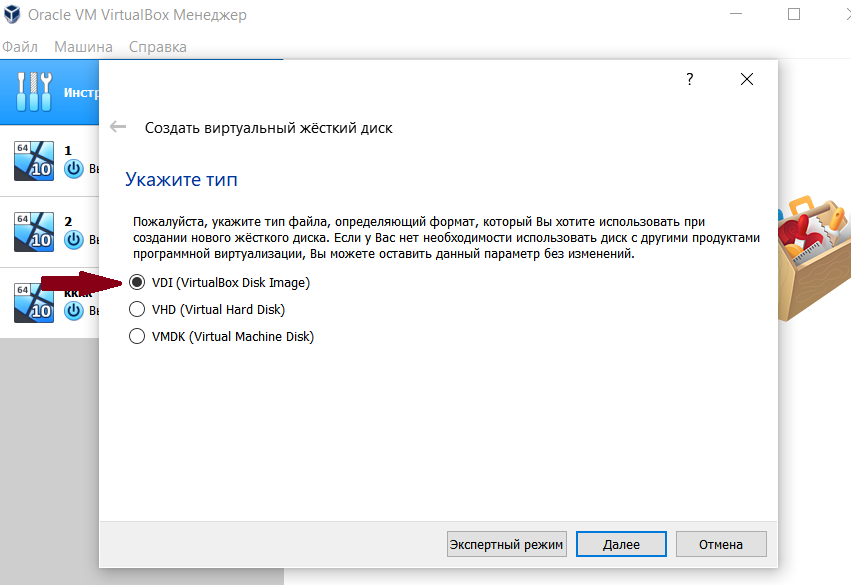Choose VHD (Virtual Hard Disk) format
The width and height of the screenshot is (851, 585).
coord(137,310)
